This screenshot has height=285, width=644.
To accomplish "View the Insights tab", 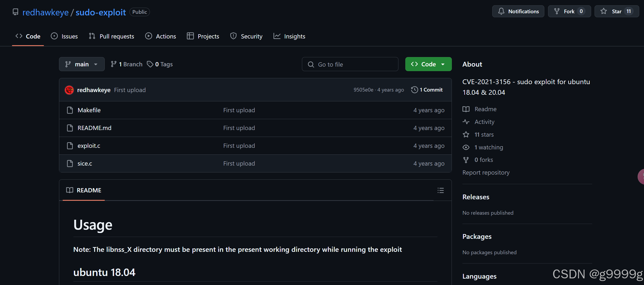I will point(289,36).
